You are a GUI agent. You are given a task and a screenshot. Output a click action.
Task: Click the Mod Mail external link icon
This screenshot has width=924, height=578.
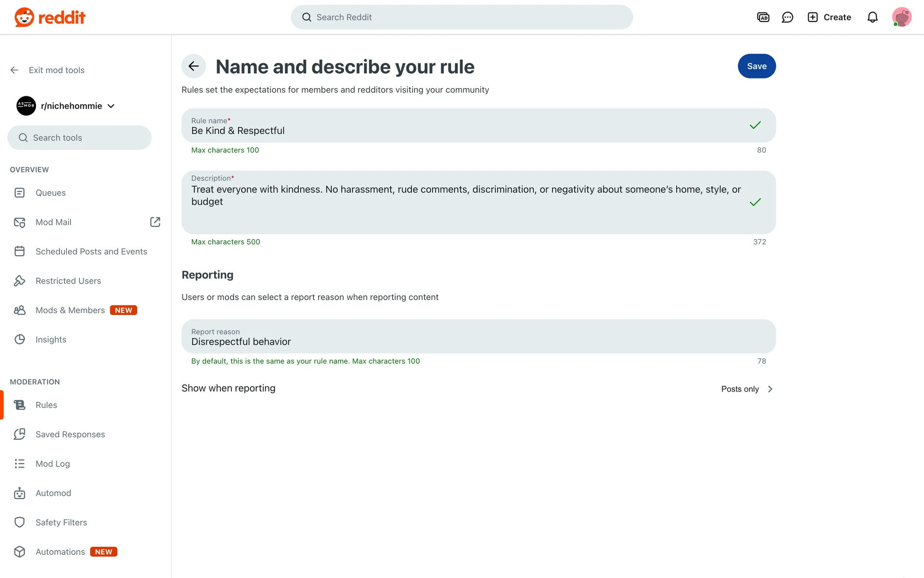(155, 222)
